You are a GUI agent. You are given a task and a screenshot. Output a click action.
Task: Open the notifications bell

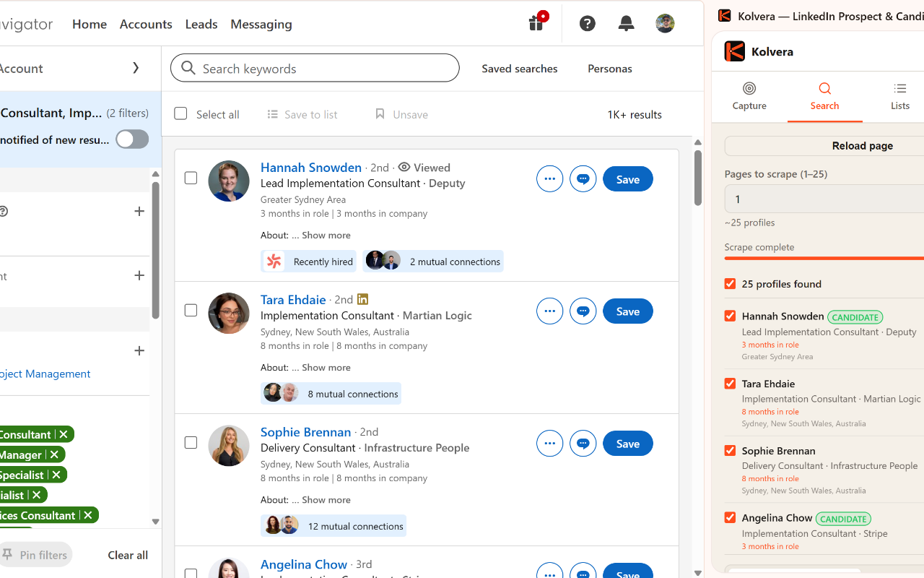coord(627,24)
